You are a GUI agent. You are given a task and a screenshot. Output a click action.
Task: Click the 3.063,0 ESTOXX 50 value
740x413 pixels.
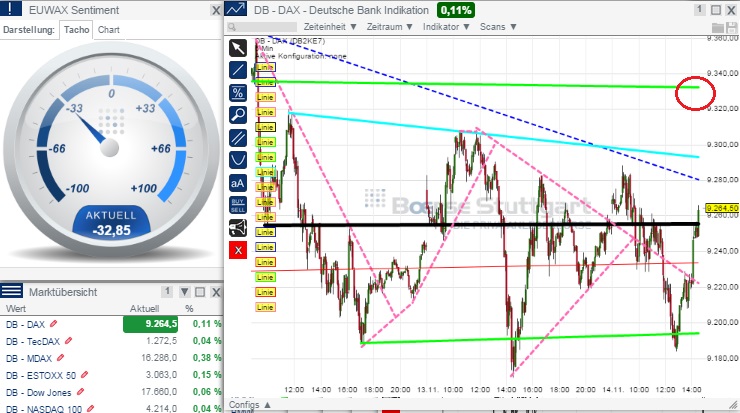160,375
